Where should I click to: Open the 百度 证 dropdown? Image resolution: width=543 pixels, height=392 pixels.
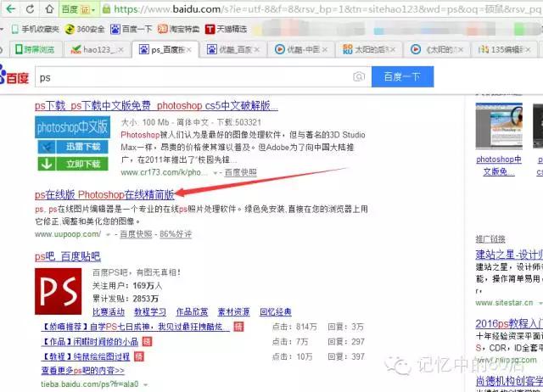pyautogui.click(x=78, y=9)
